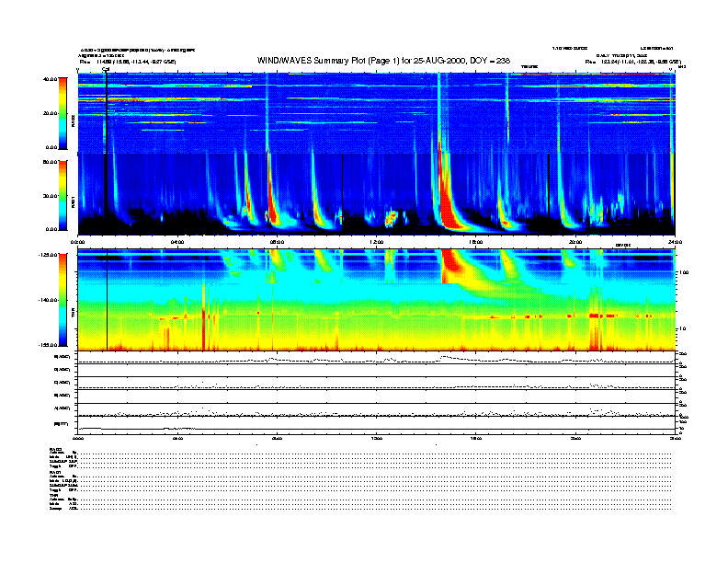The width and height of the screenshot is (728, 563).
Task: Click the 00:00 tick label under RAD1 panel
Action: pos(77,242)
